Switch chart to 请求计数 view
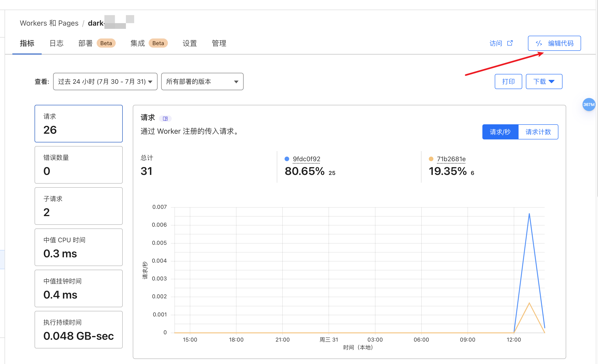 pyautogui.click(x=538, y=132)
